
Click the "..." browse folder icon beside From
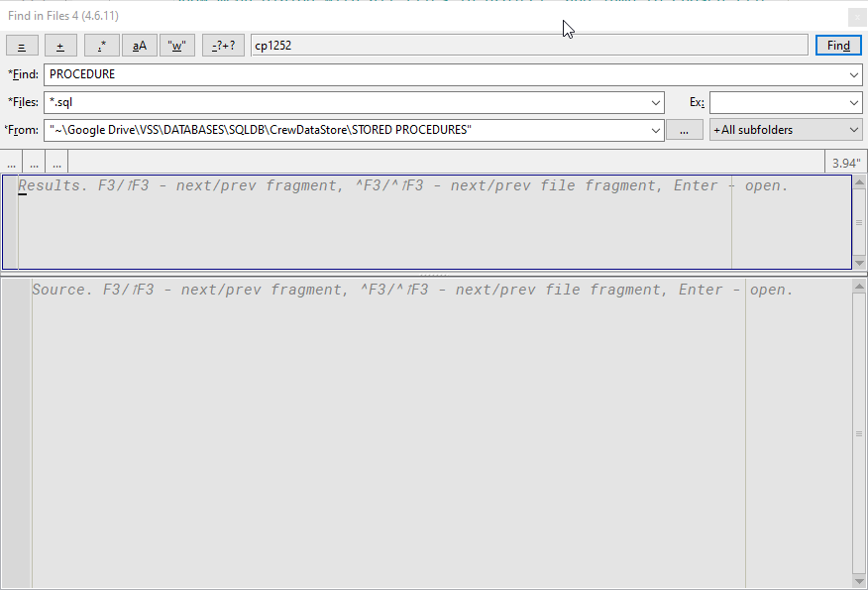tap(685, 129)
